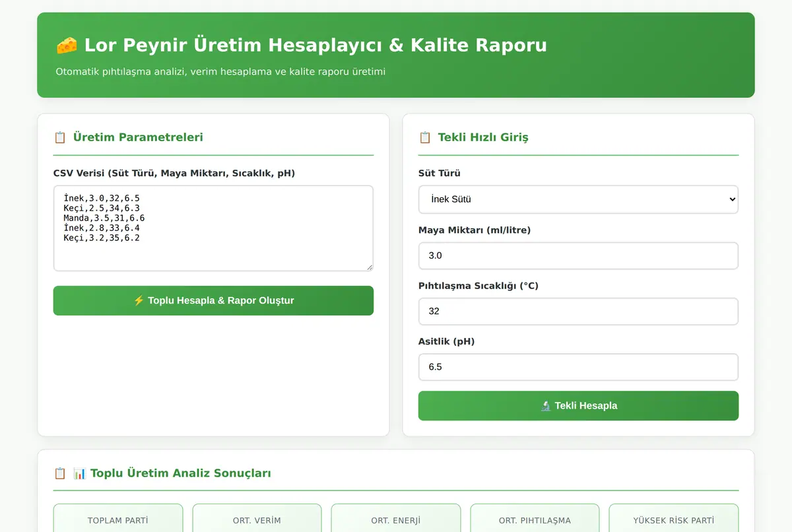Click the CSV Verisi textarea
Screen dimensions: 792x532
pyautogui.click(x=213, y=228)
